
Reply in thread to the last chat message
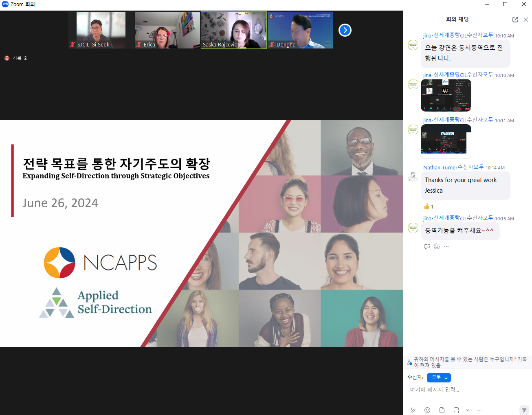tap(427, 246)
